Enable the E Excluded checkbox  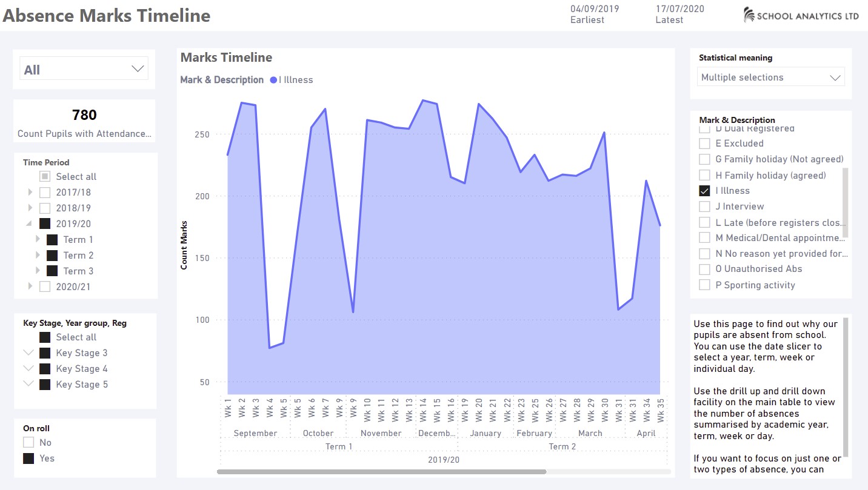(x=704, y=144)
